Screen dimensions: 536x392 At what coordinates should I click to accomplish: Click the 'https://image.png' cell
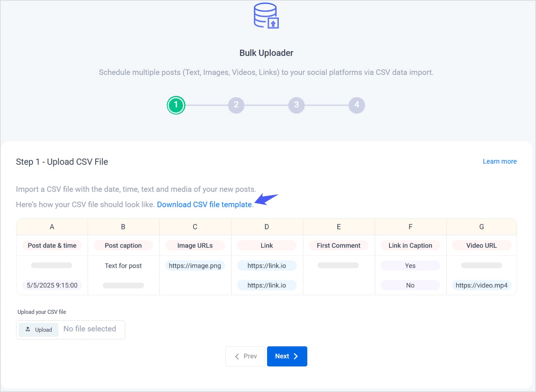[195, 266]
